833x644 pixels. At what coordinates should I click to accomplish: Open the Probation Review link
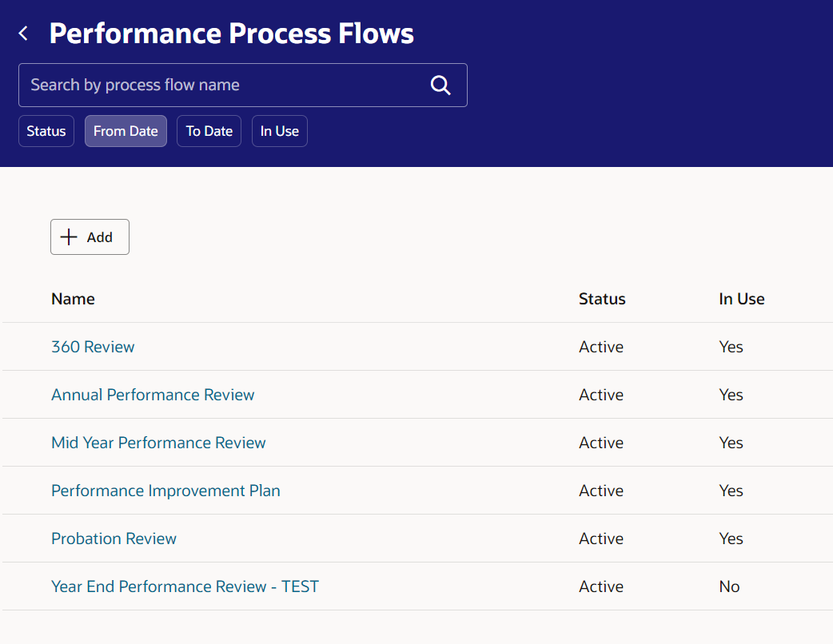click(x=114, y=539)
